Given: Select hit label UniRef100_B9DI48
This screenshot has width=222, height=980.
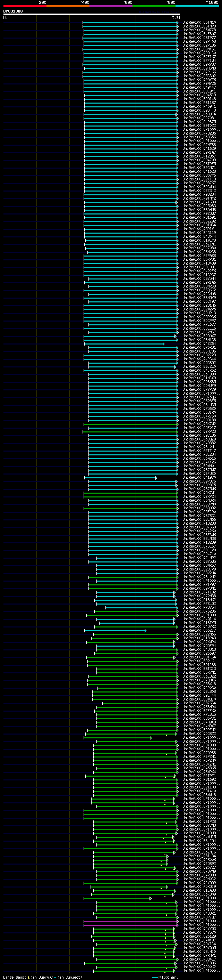Looking at the screenshot, I should pos(199,99).
